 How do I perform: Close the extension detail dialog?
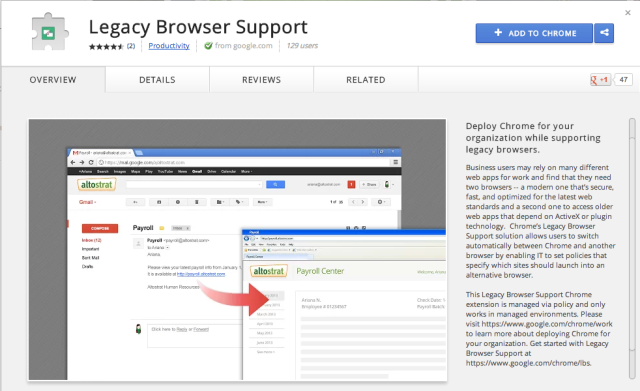(x=628, y=13)
